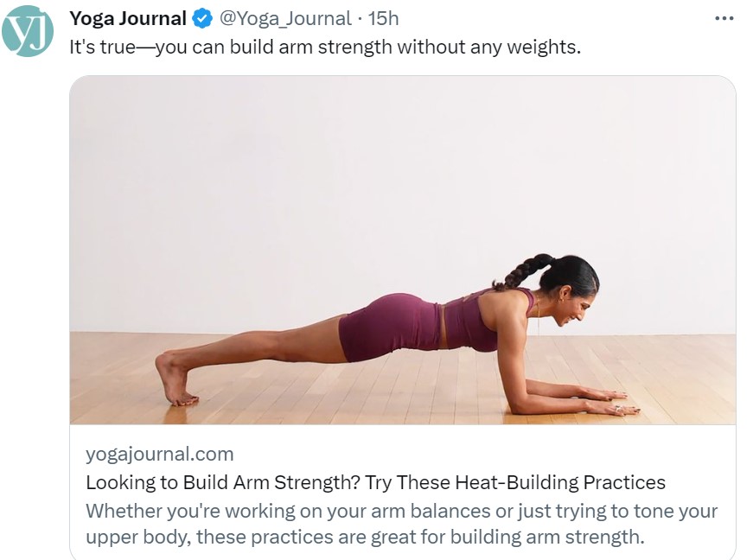This screenshot has width=753, height=560.
Task: Open Yoga Journal's YJ profile avatar
Action: 28,30
